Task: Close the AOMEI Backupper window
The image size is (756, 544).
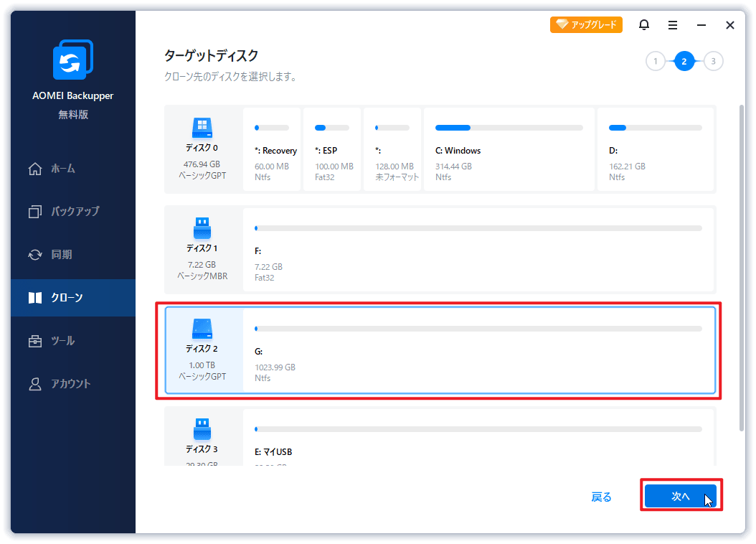Action: point(730,25)
